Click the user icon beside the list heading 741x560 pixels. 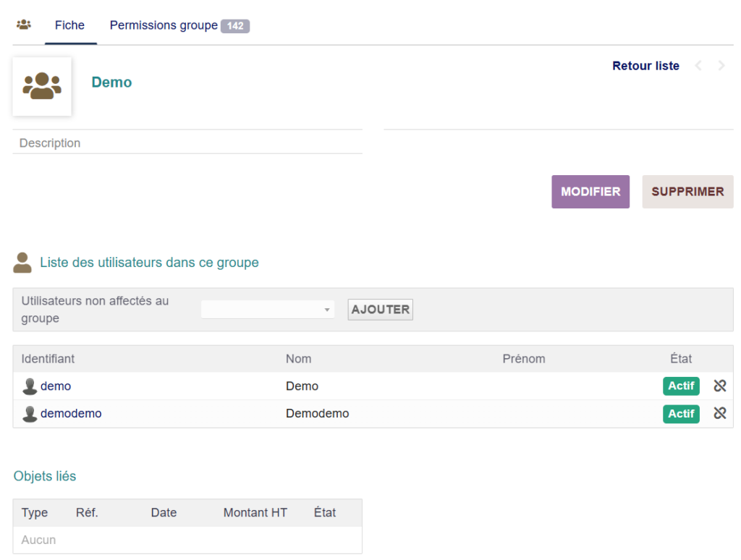(22, 263)
